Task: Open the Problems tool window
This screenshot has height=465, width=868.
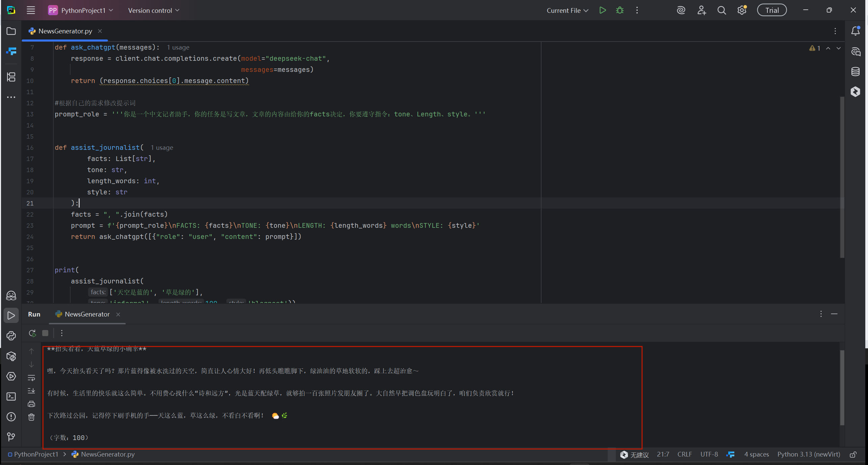Action: (x=11, y=417)
